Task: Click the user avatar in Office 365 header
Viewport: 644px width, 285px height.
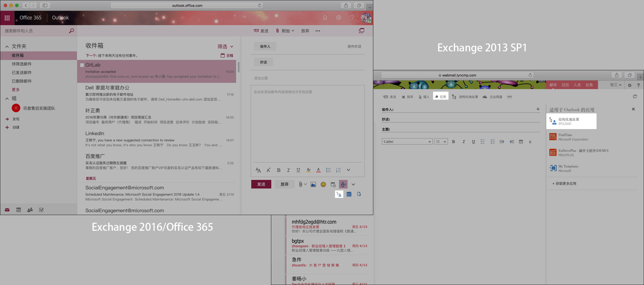Action: (366, 18)
